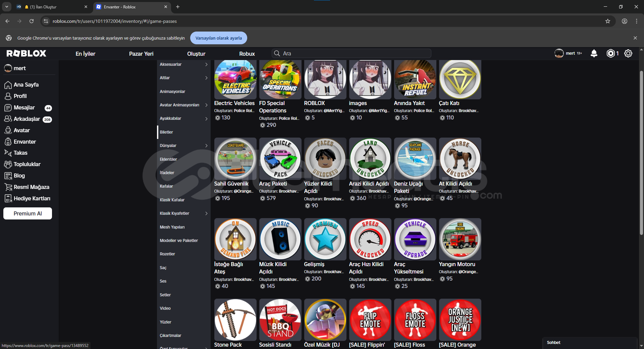Open Robux in top navigation
Viewport: 644px width, 349px height.
[247, 54]
